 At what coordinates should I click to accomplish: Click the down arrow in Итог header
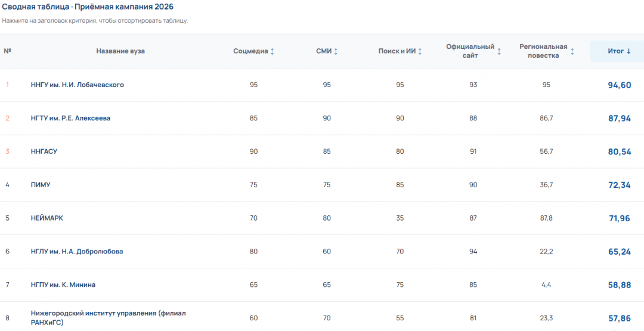(628, 51)
